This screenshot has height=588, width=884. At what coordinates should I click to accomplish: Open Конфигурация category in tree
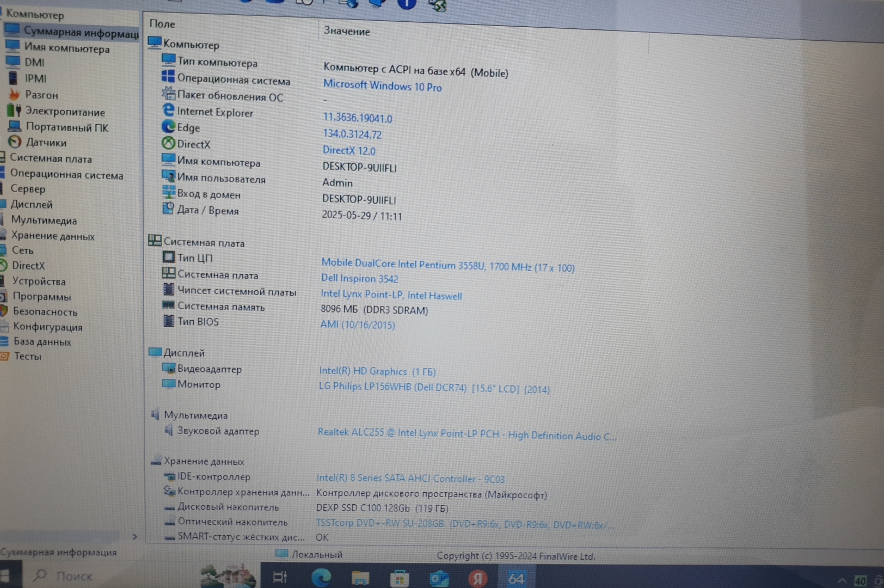(x=48, y=327)
